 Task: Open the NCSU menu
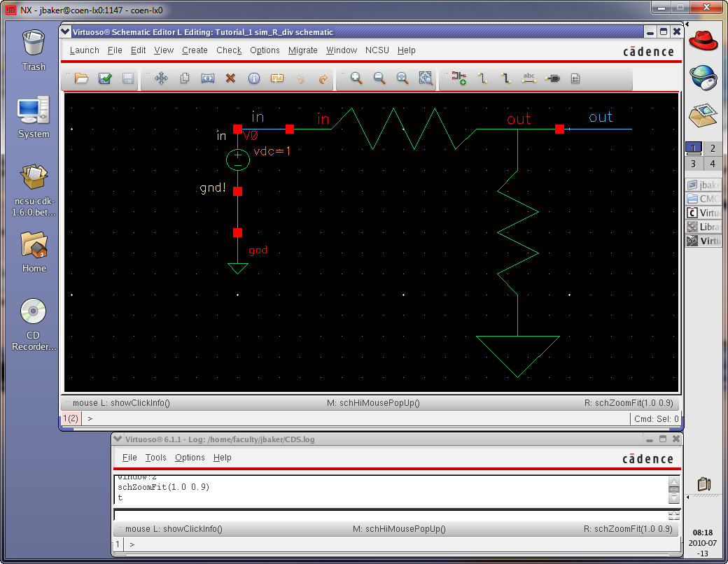click(x=377, y=50)
